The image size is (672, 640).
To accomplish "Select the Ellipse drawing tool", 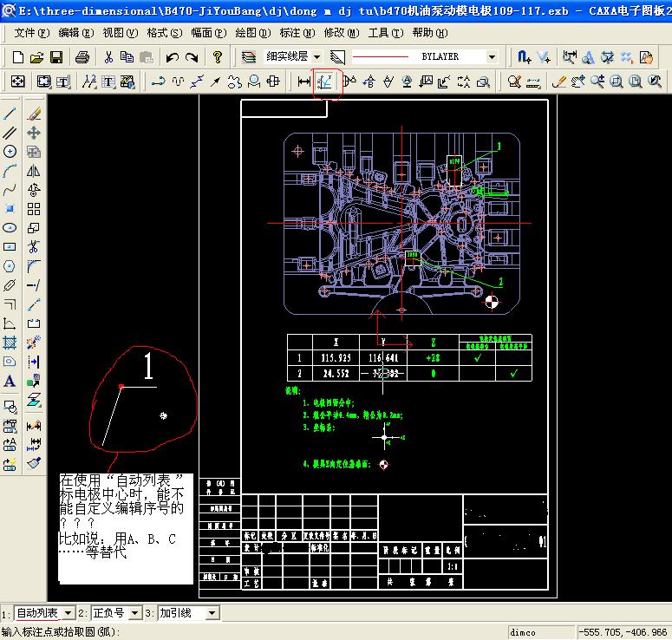I will click(x=10, y=227).
